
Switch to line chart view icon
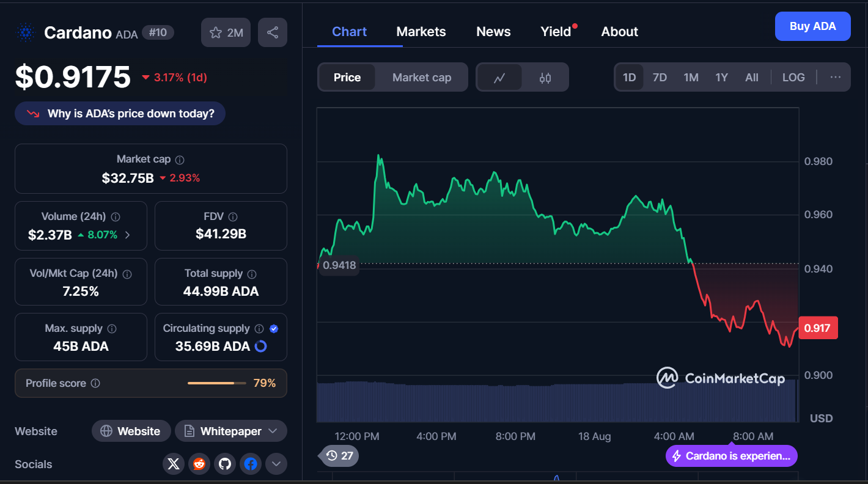[x=499, y=78]
